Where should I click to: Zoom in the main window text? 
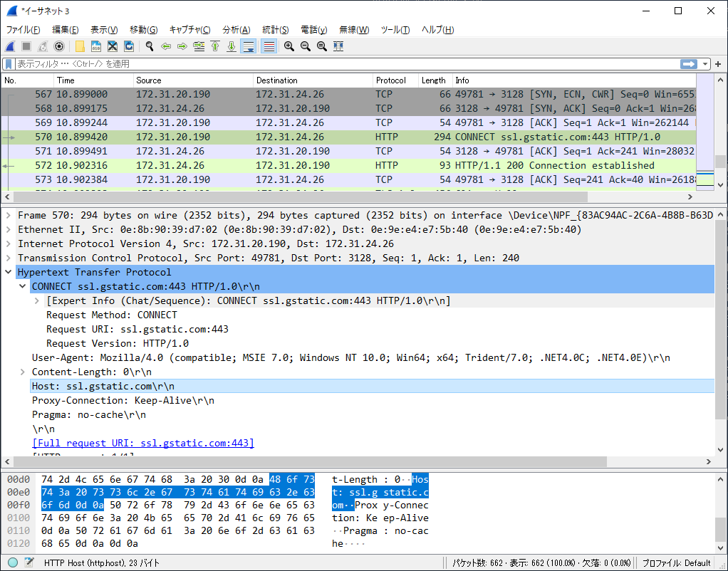point(288,46)
